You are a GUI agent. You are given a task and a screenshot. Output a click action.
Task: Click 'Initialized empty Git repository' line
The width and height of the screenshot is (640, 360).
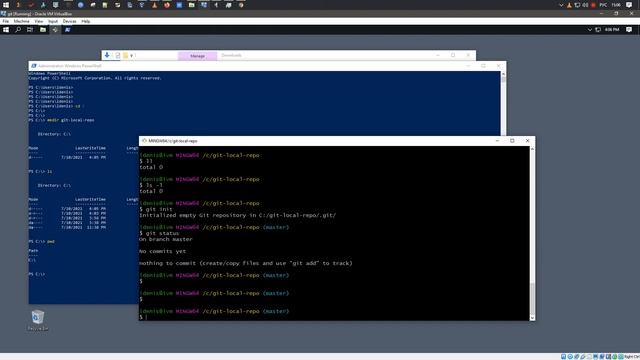(238, 215)
